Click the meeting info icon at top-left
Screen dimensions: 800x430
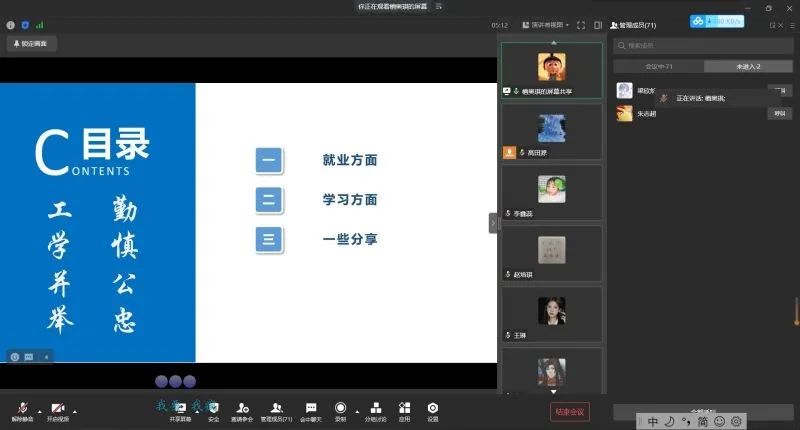tap(11, 25)
